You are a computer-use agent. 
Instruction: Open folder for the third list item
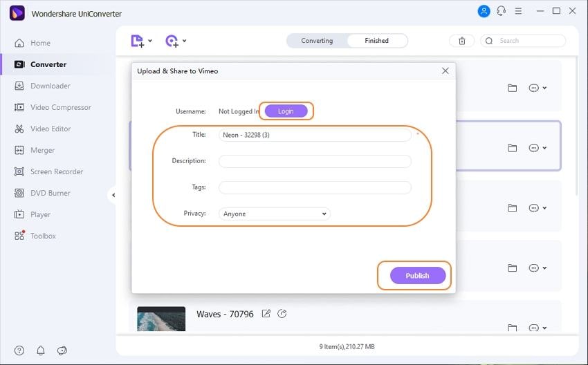tap(512, 208)
